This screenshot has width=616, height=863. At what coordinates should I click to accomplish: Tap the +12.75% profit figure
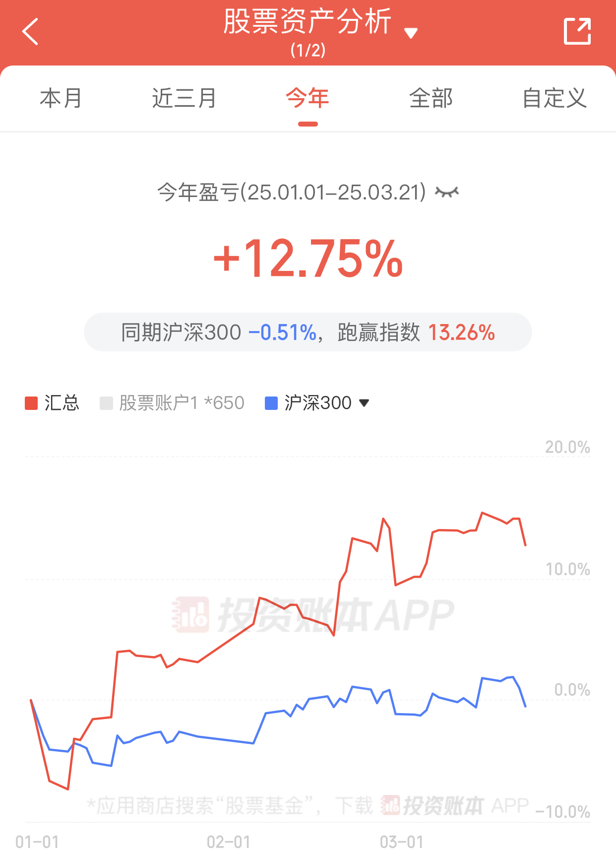(x=308, y=259)
